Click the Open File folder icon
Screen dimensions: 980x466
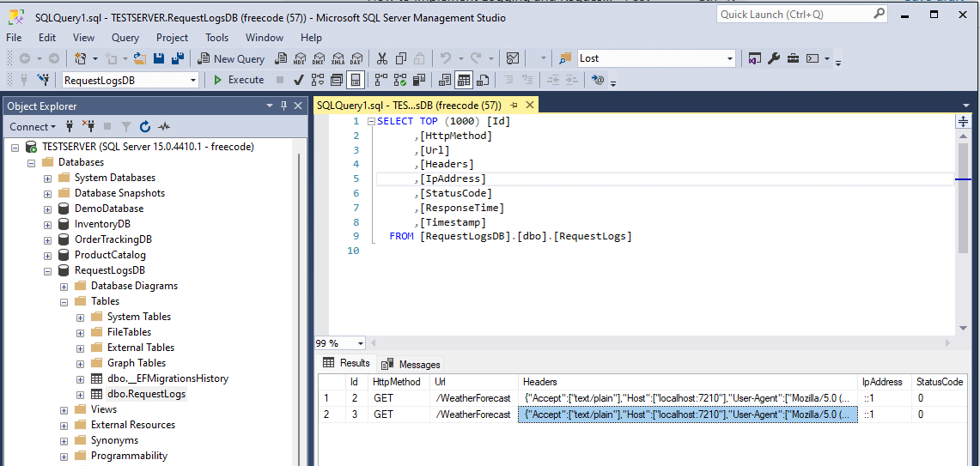click(140, 58)
